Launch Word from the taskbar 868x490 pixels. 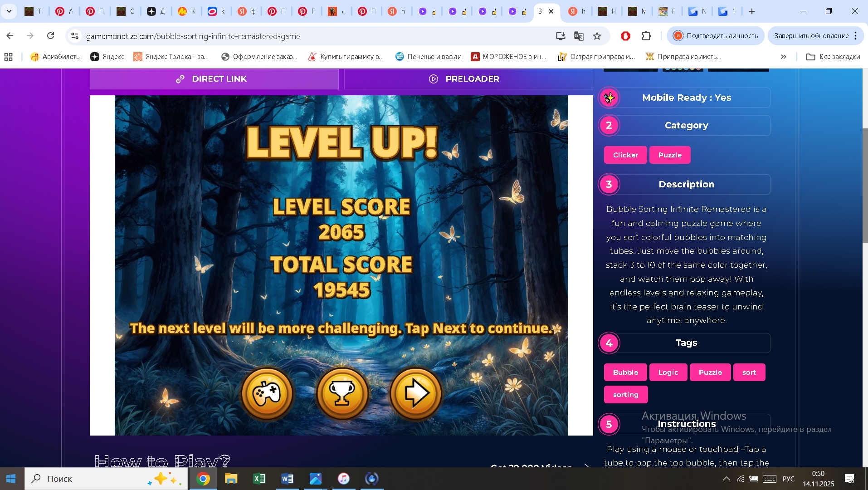(x=288, y=479)
